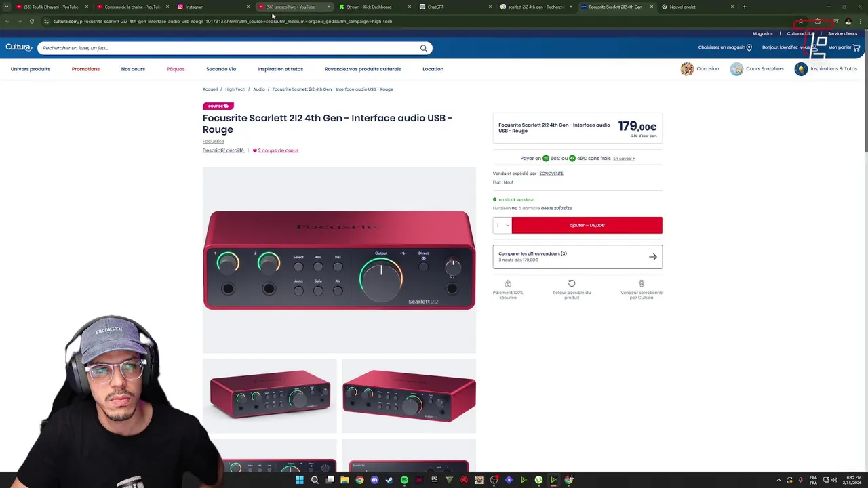Open a new browser tab with plus icon
This screenshot has width=868, height=488.
click(x=744, y=7)
